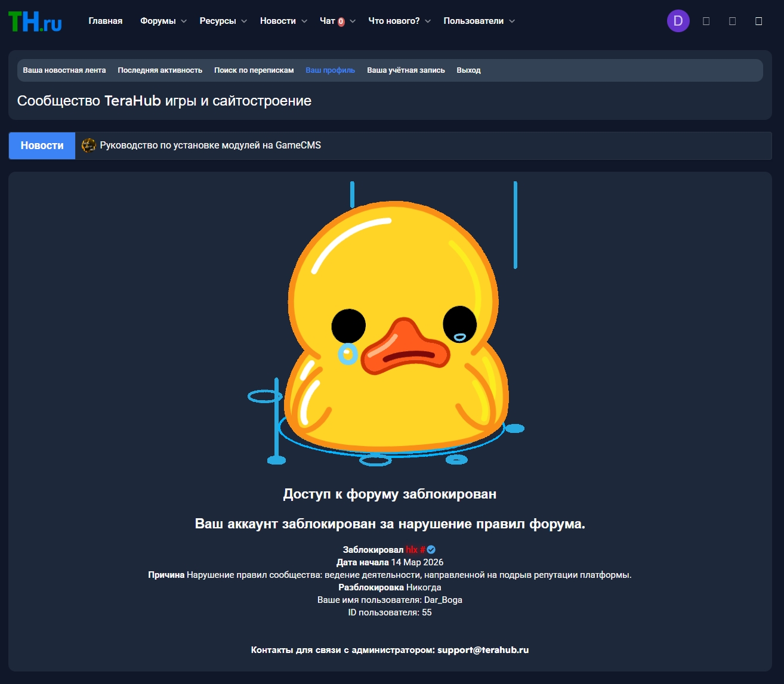Open "Ваша учётная запись" settings link
The width and height of the screenshot is (784, 684).
click(x=406, y=70)
